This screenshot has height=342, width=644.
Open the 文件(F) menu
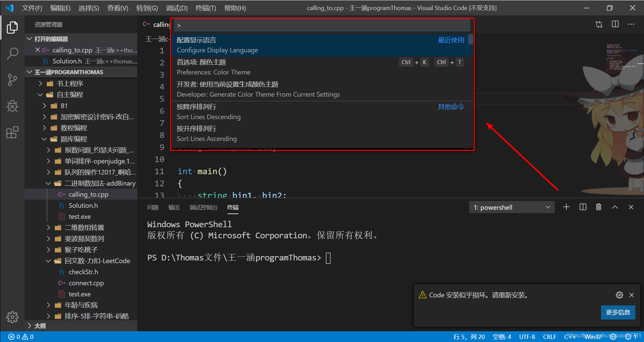[32, 8]
